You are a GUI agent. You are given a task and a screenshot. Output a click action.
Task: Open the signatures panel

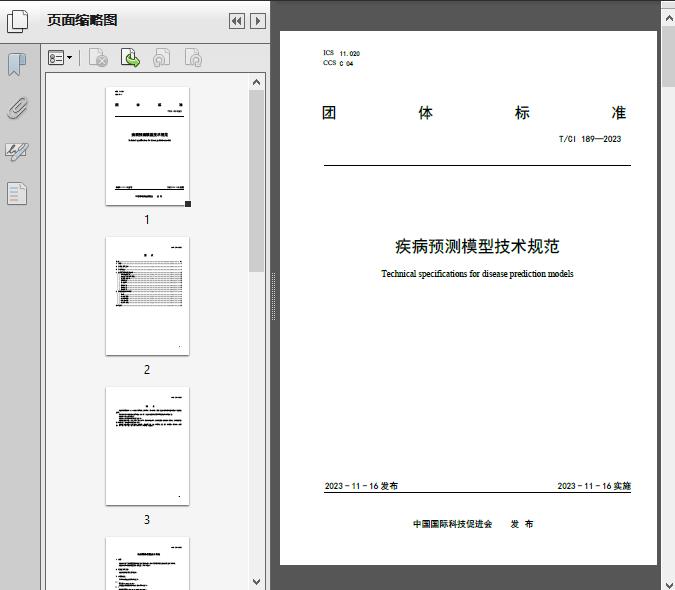click(x=17, y=151)
